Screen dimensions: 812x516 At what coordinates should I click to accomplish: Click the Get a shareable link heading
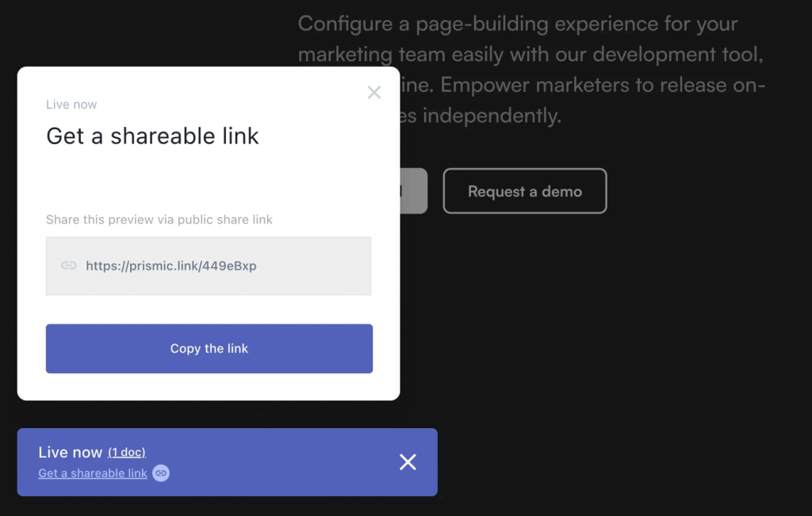pyautogui.click(x=151, y=136)
